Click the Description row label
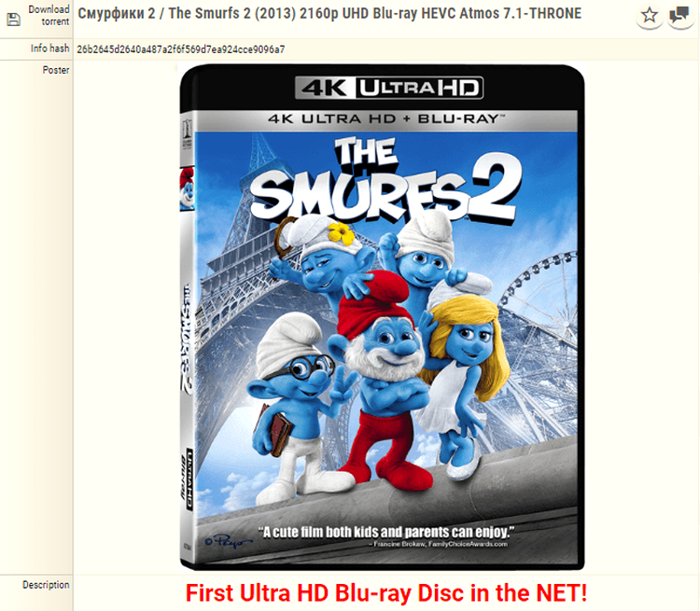Screen dimensions: 700x611 click(46, 585)
